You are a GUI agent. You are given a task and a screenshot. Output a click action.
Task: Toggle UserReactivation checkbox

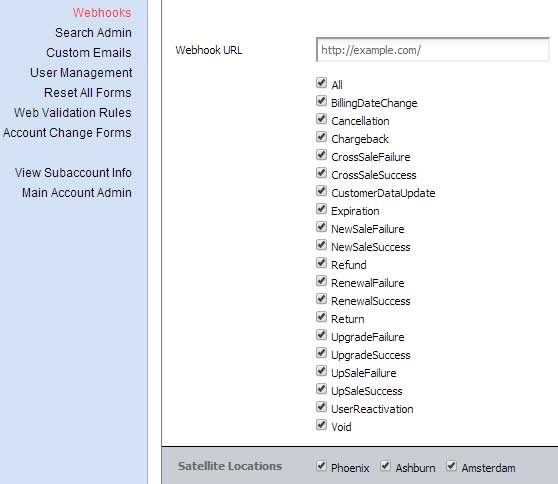(321, 406)
